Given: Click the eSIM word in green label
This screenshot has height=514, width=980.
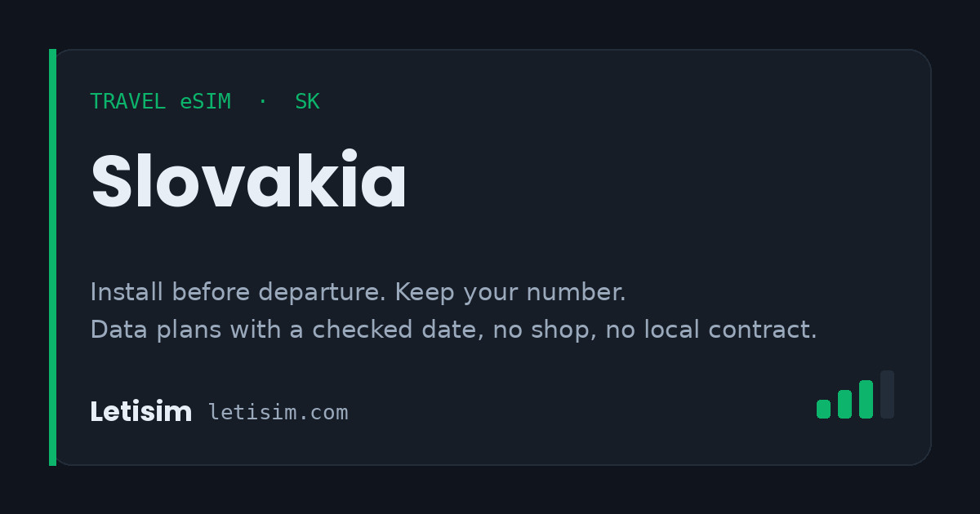Looking at the screenshot, I should coord(206,102).
